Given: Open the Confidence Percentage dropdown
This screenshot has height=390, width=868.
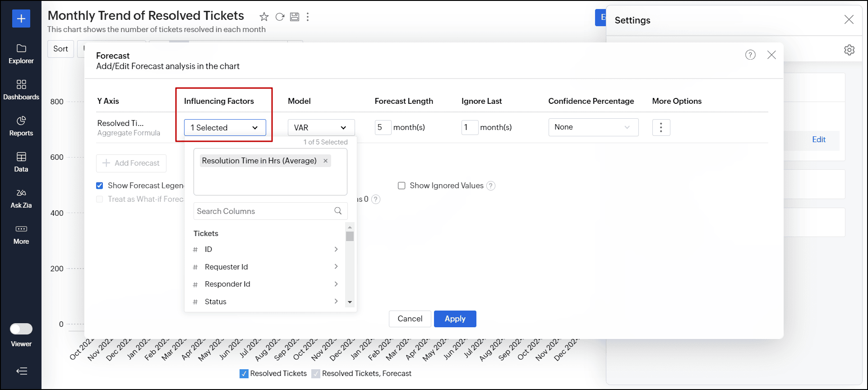Looking at the screenshot, I should pyautogui.click(x=593, y=127).
